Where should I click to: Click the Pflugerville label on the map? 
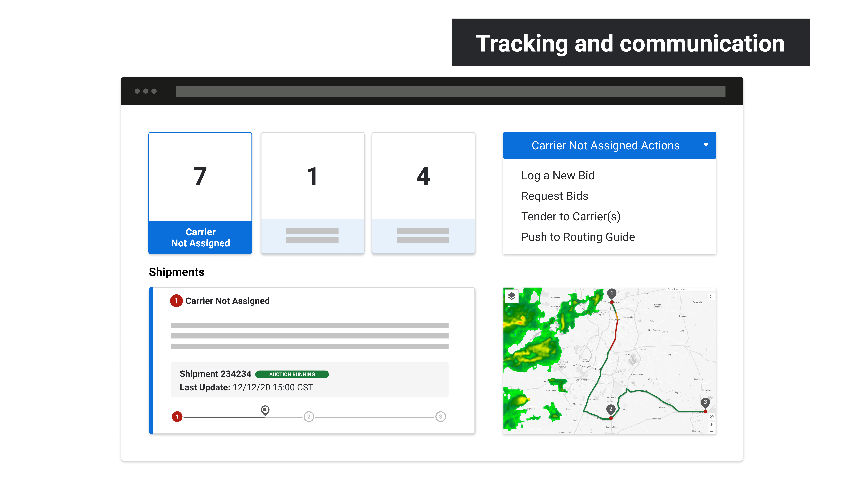click(628, 317)
